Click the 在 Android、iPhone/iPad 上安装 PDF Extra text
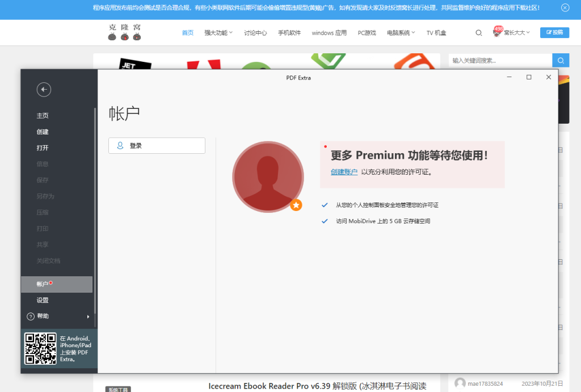 pyautogui.click(x=75, y=349)
